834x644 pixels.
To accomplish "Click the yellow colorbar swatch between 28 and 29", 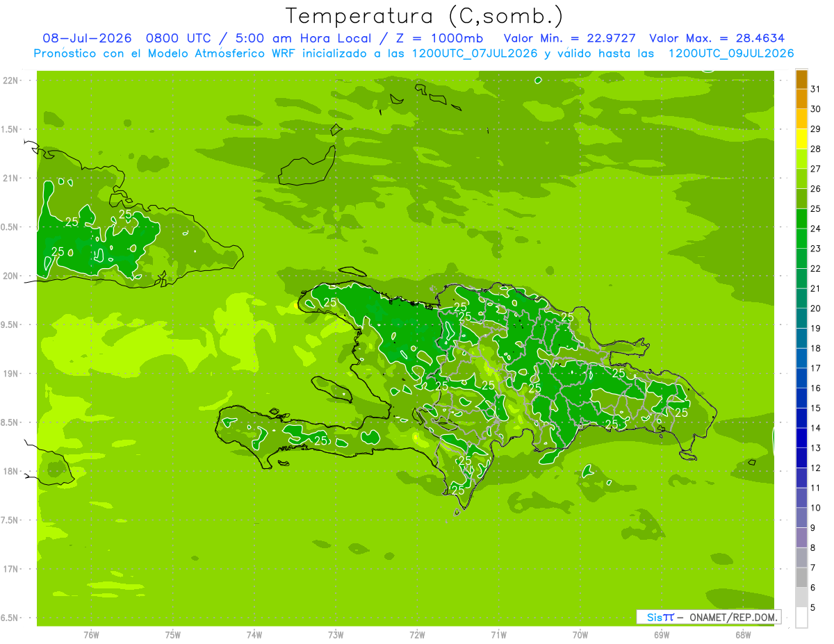I will pos(801,139).
